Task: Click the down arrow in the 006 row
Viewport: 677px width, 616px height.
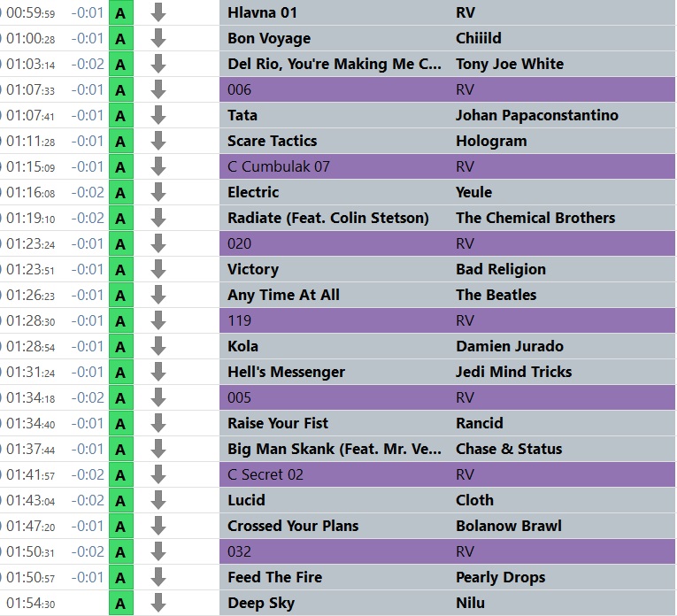Action: click(x=158, y=89)
